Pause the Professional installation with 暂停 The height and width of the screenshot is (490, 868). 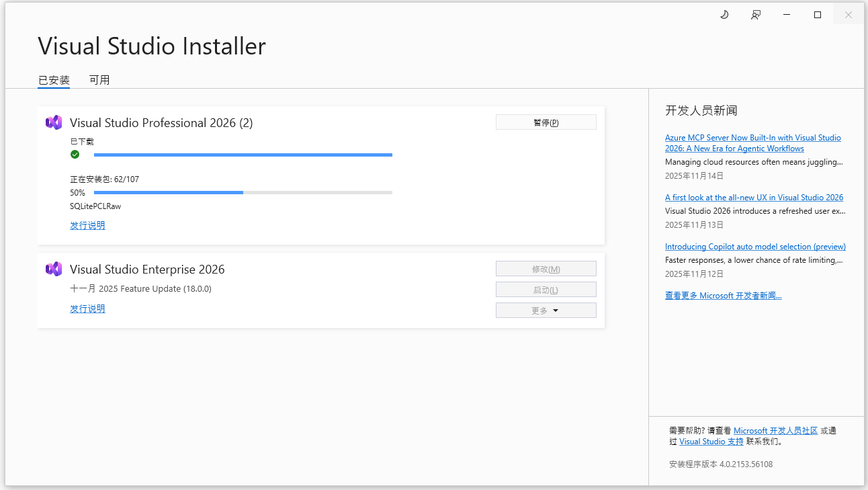click(546, 122)
